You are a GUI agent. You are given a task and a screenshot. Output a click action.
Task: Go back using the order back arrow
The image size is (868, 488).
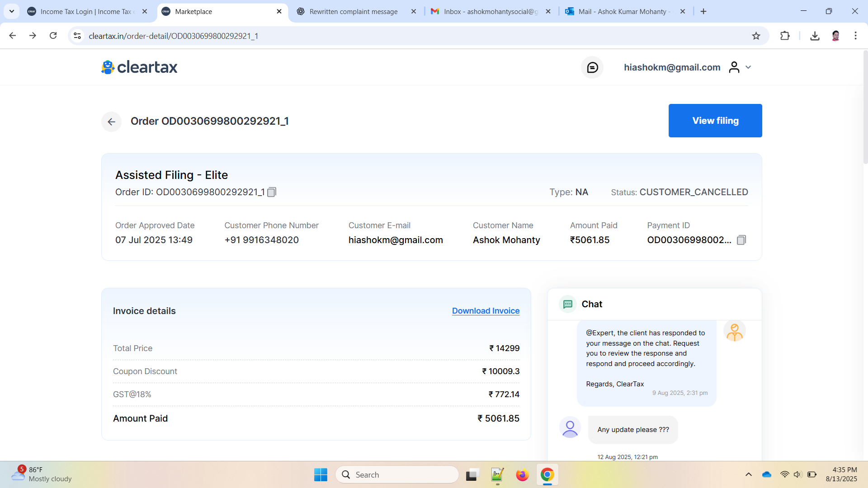111,122
